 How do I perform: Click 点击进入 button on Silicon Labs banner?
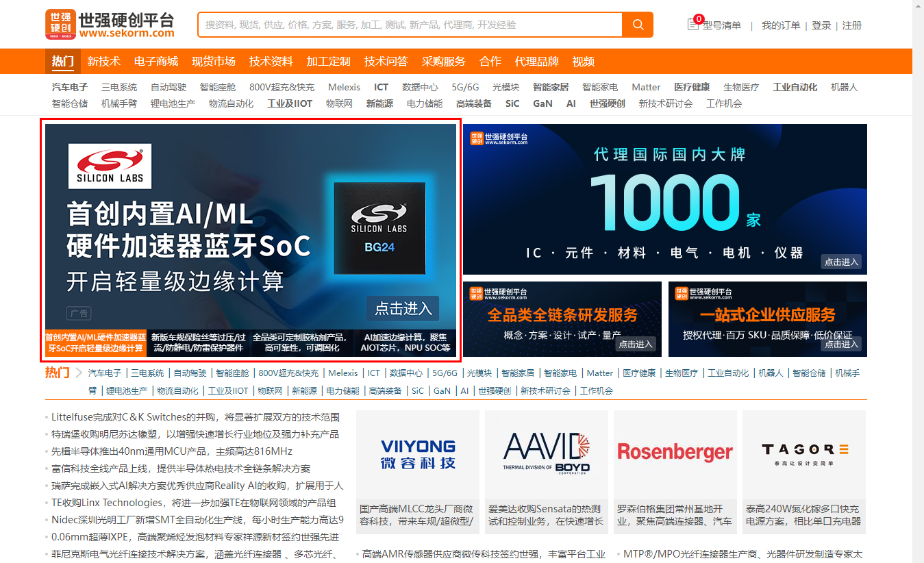click(403, 308)
